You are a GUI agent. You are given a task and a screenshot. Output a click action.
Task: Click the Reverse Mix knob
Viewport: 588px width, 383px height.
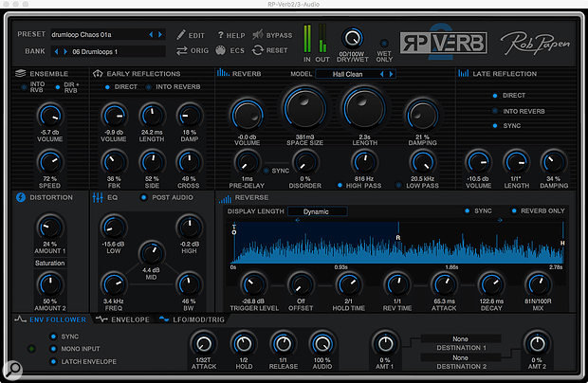tap(538, 284)
